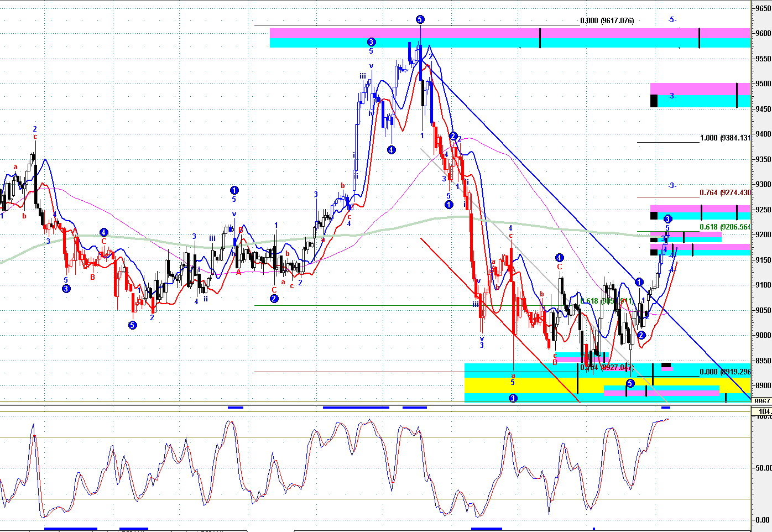The image size is (772, 532).
Task: Select the leftmost circled 3 wave marker
Action: pyautogui.click(x=66, y=289)
